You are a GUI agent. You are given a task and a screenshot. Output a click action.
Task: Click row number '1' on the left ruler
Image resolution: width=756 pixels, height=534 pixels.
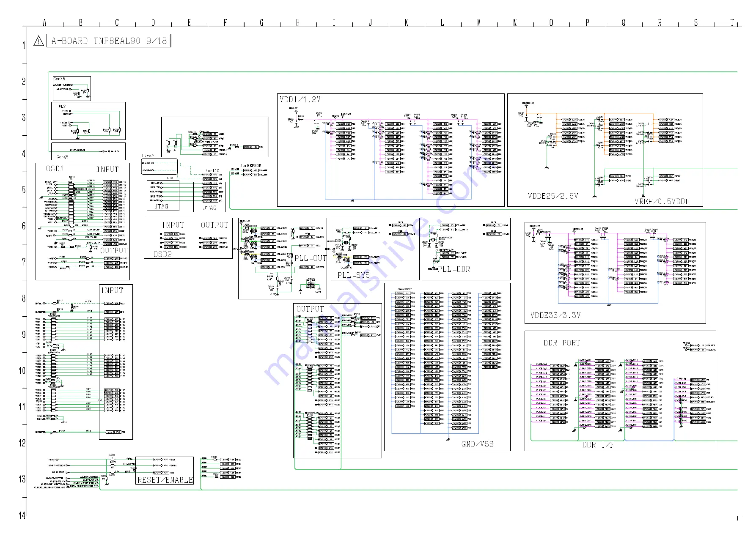point(24,45)
